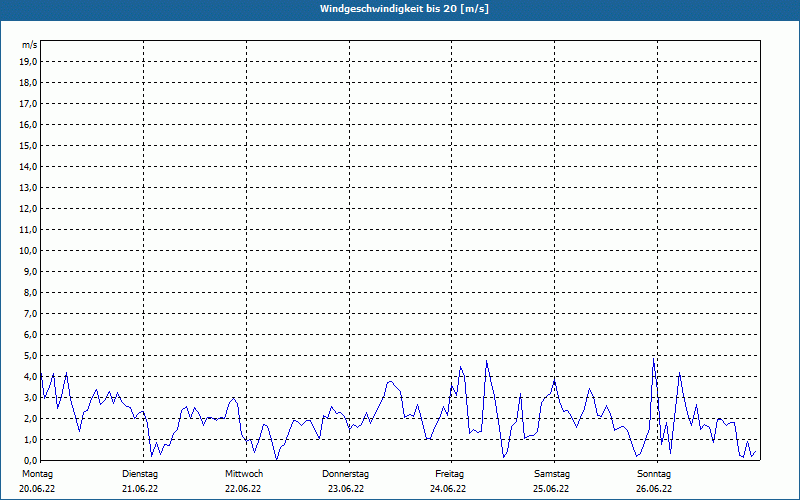This screenshot has width=800, height=500.
Task: Click the '2,0' y-axis value
Action: pos(31,418)
